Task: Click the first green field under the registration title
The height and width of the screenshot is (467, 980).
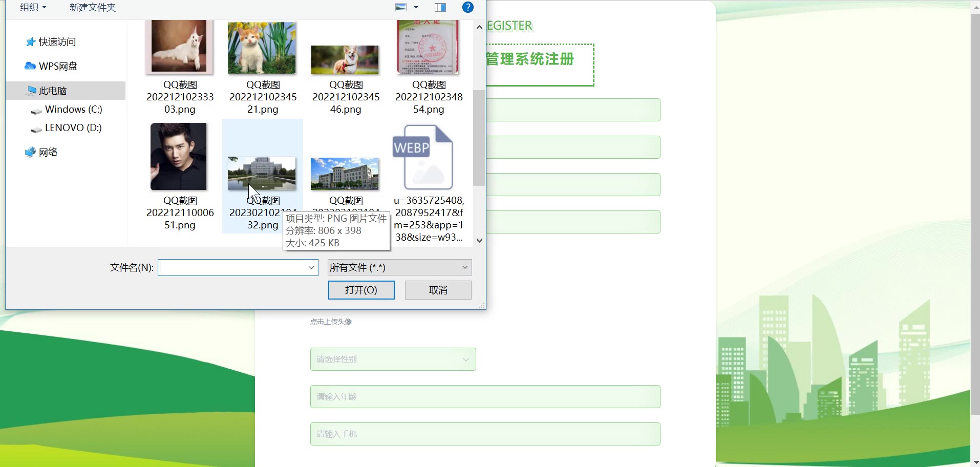Action: coord(573,110)
